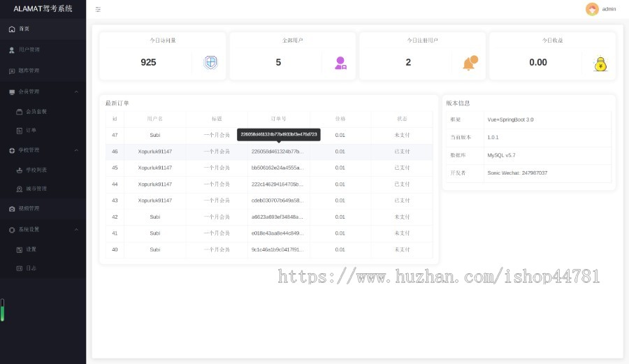Select 订单 under 会员管理
The width and height of the screenshot is (629, 364).
tap(31, 131)
